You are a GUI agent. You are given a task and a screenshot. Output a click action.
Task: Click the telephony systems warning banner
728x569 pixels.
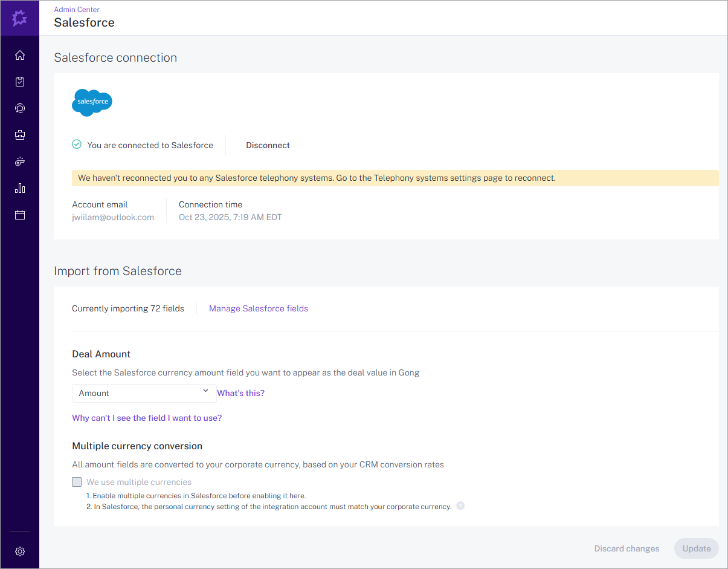tap(395, 178)
